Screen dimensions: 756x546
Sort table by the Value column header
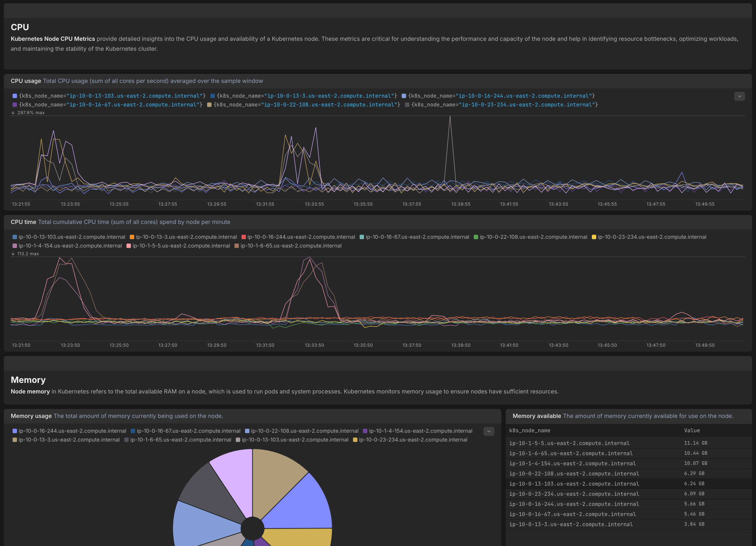pyautogui.click(x=692, y=430)
